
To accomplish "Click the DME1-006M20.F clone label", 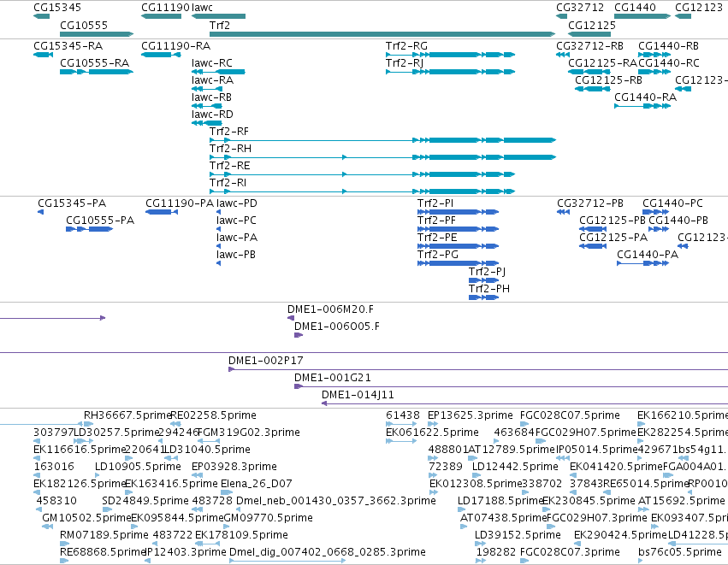I will (x=330, y=309).
